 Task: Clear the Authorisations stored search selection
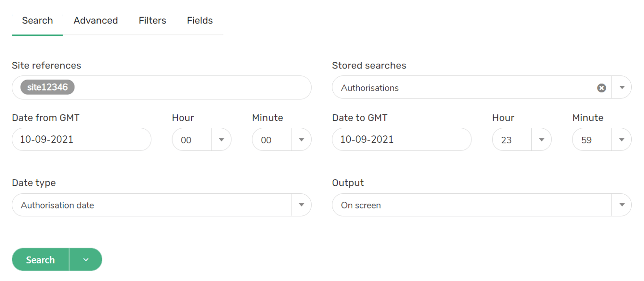(602, 88)
